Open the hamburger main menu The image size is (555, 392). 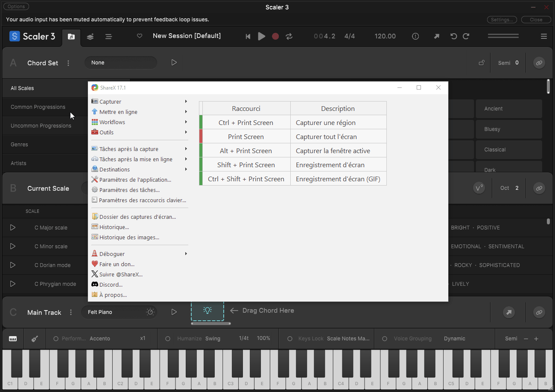click(x=544, y=37)
